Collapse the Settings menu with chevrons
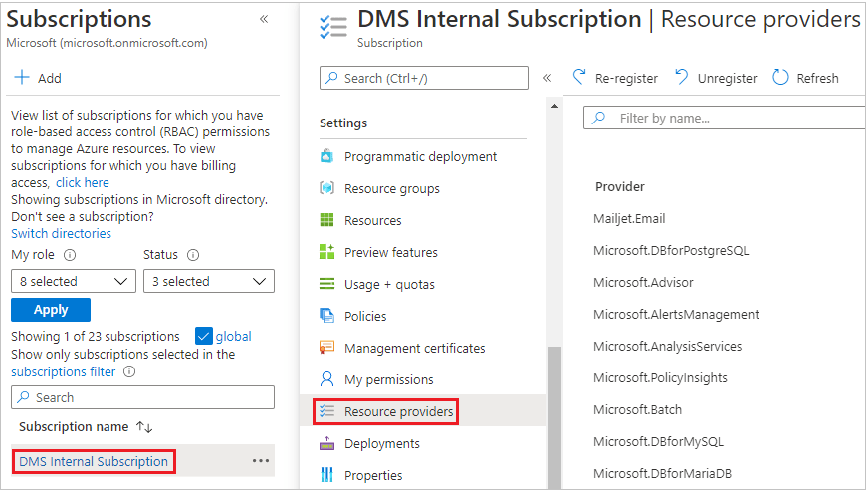 (546, 78)
